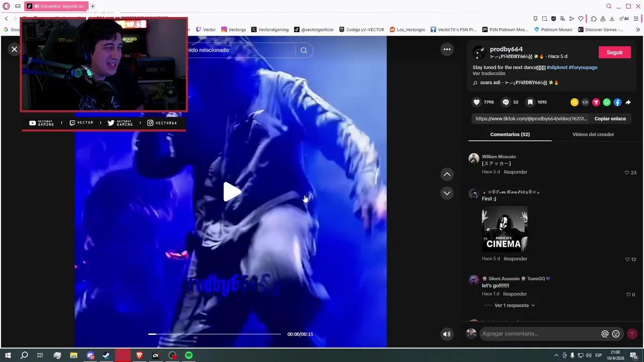The width and height of the screenshot is (644, 362).
Task: Click the @ mention icon in comment box
Action: tap(605, 334)
